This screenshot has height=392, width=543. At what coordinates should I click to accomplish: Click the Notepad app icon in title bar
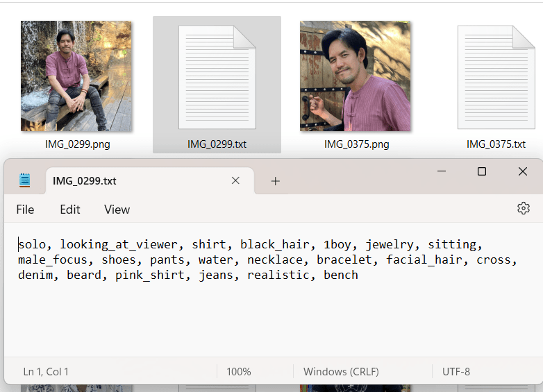click(25, 180)
